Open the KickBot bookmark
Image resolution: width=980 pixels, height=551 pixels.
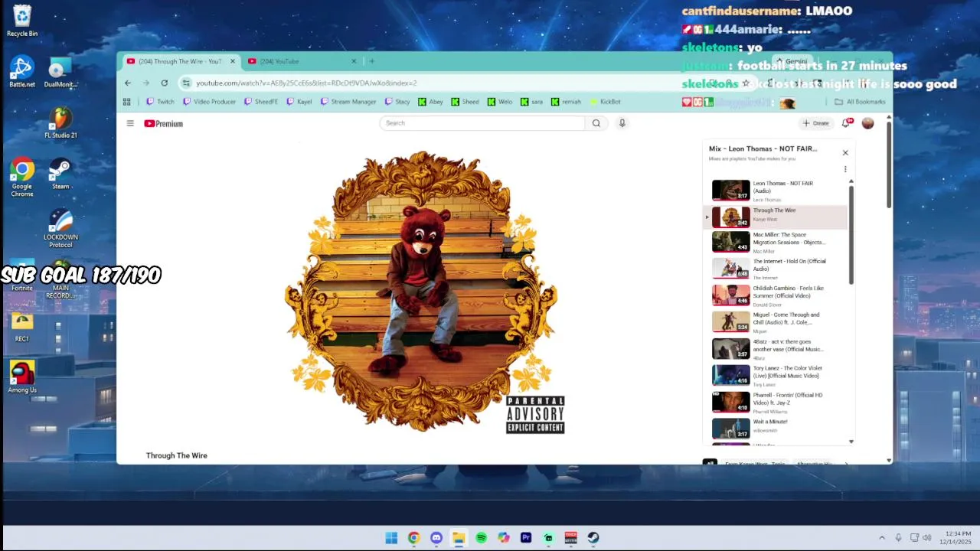(x=605, y=102)
